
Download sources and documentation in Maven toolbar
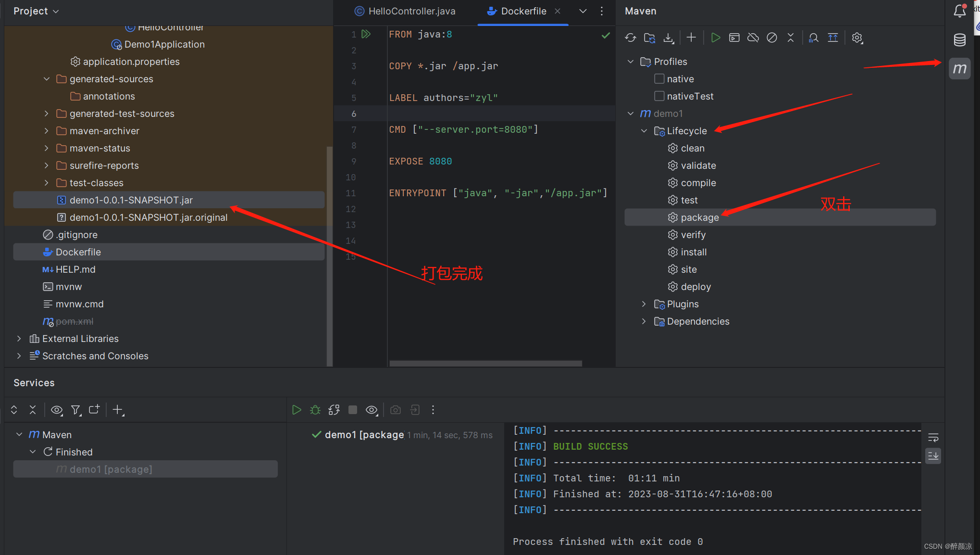[x=669, y=38]
